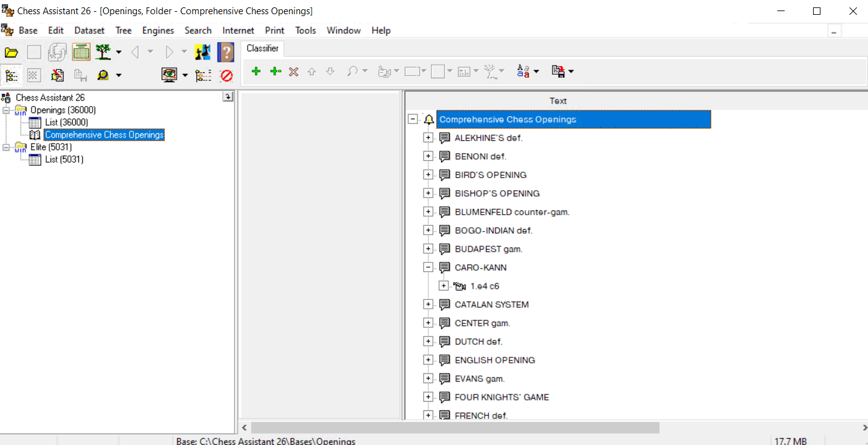Click the crossed-out document hand icon
The image size is (868, 445).
coord(57,75)
